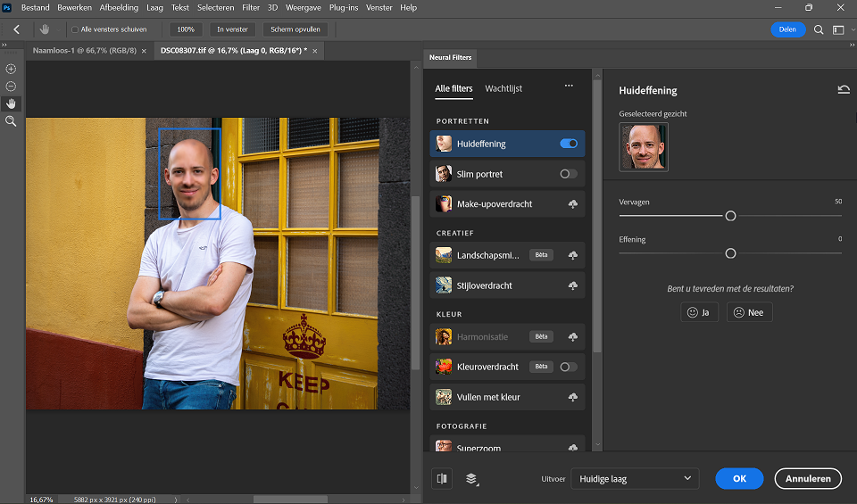Select the Zoom magnifier tool
Viewport: 857px width, 504px height.
coord(11,120)
